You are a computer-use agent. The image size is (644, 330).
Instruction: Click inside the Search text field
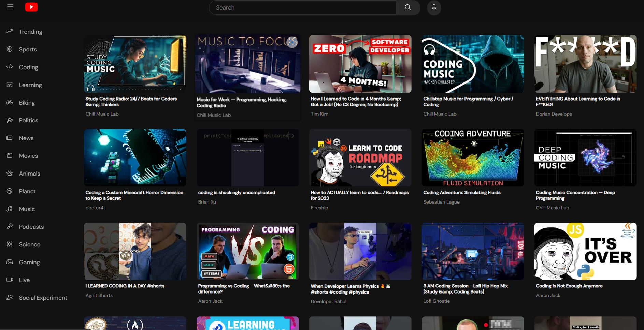(302, 7)
